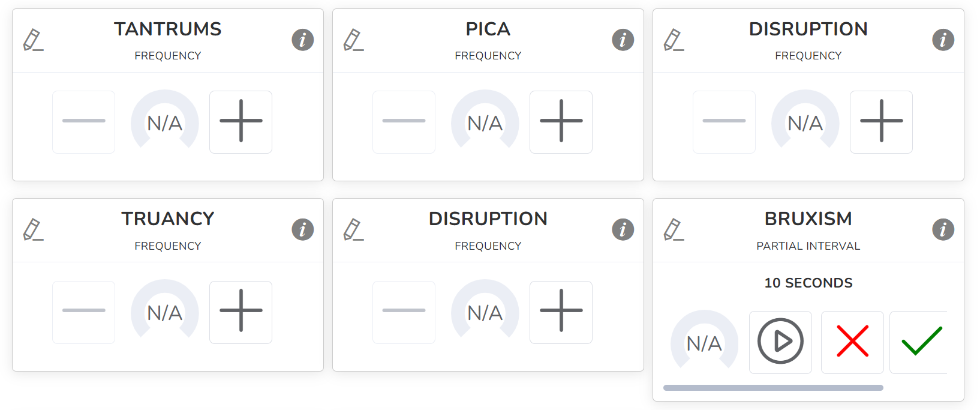Show info about the Pica behavior
Image resolution: width=980 pixels, height=410 pixels.
[623, 40]
